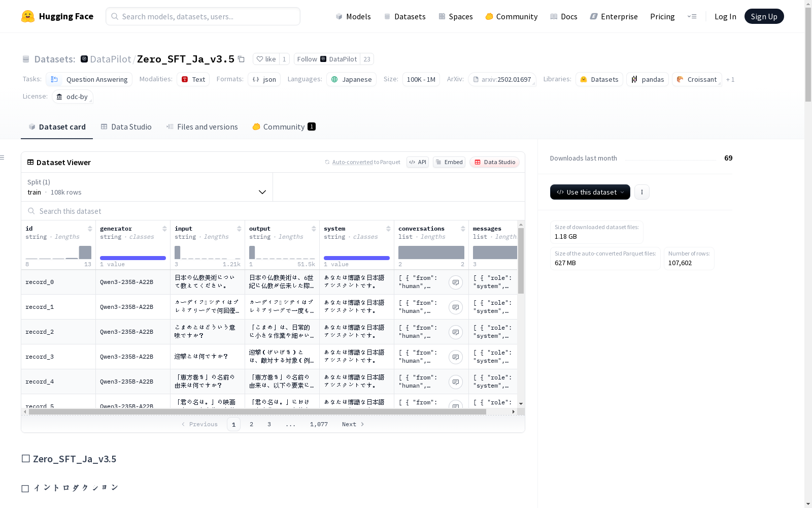Viewport: 812px width, 508px height.
Task: Open the odc-by license tag
Action: point(73,97)
